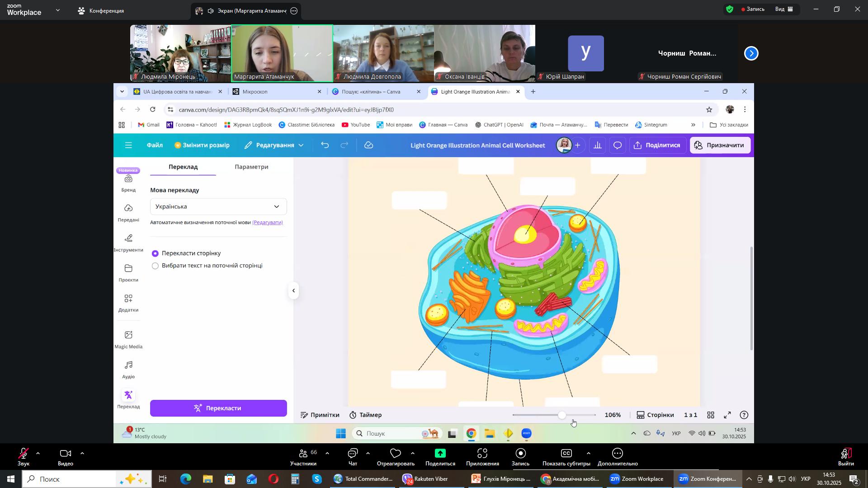The image size is (868, 488).
Task: Adjust the canvas zoom slider handle
Action: click(562, 415)
